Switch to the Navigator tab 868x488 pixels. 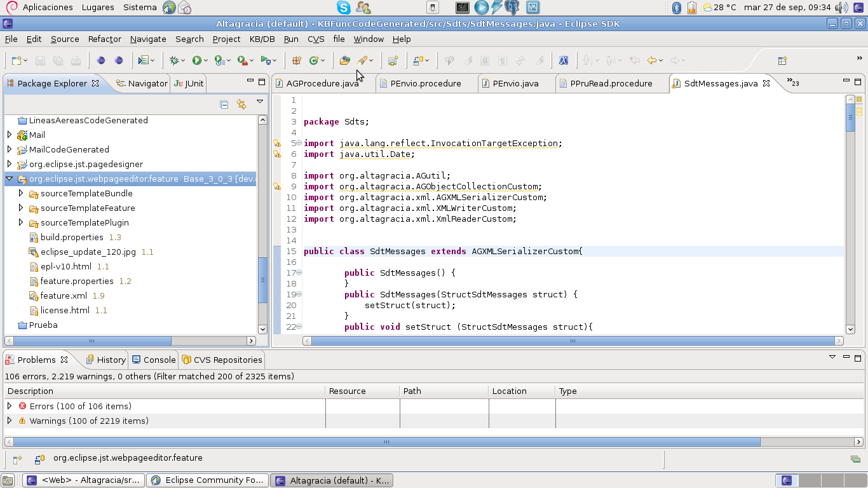coord(142,83)
